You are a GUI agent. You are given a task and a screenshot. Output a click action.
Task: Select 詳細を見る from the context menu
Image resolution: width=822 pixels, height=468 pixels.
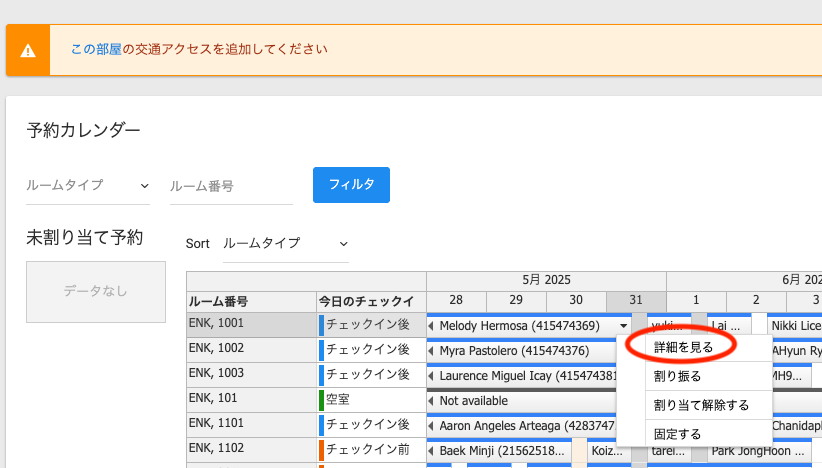point(683,347)
